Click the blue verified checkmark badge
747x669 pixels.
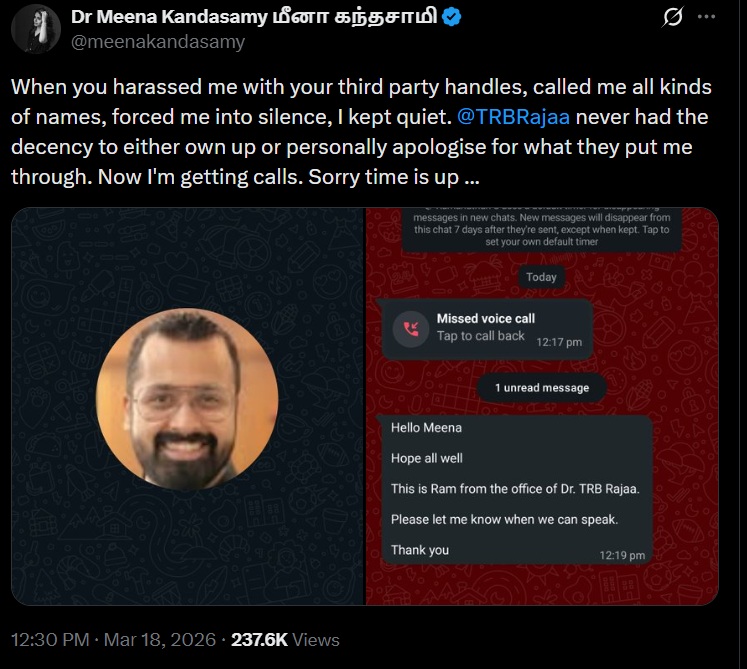(x=453, y=18)
